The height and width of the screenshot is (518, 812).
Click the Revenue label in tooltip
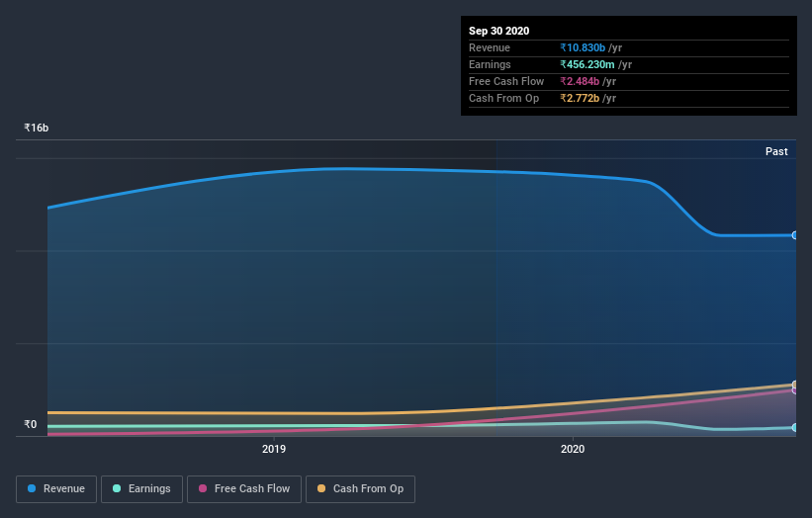[490, 47]
